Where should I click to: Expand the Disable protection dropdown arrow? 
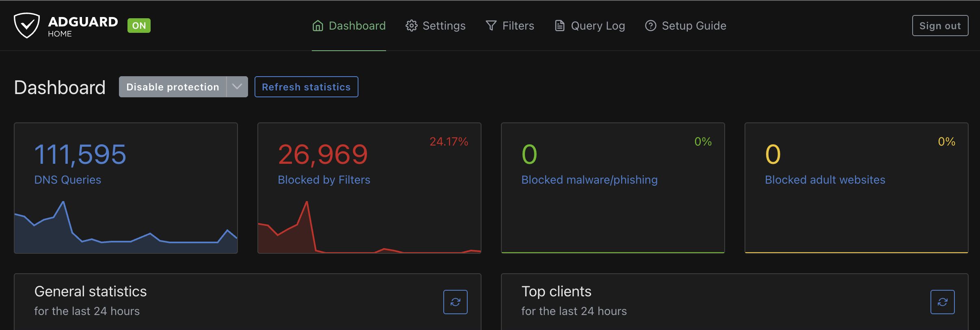(x=237, y=87)
